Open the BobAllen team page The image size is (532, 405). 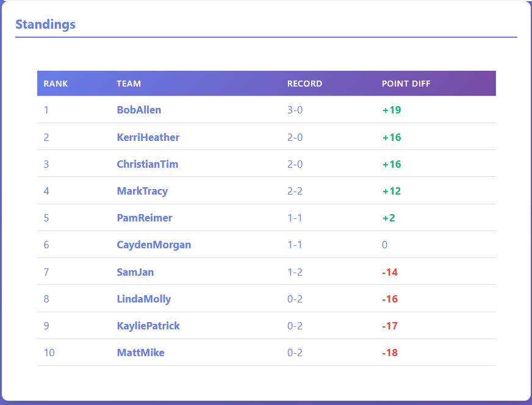pos(138,110)
